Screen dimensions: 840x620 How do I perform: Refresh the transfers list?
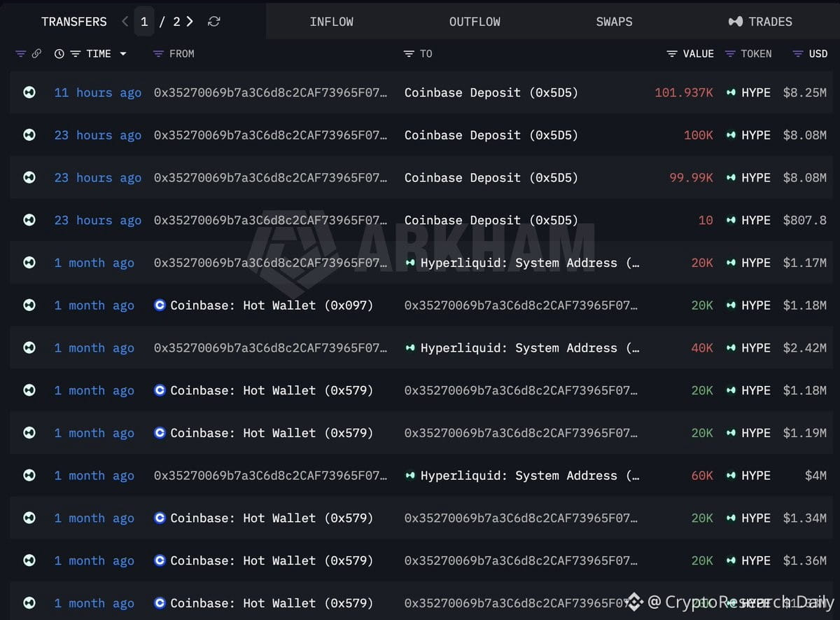point(214,22)
